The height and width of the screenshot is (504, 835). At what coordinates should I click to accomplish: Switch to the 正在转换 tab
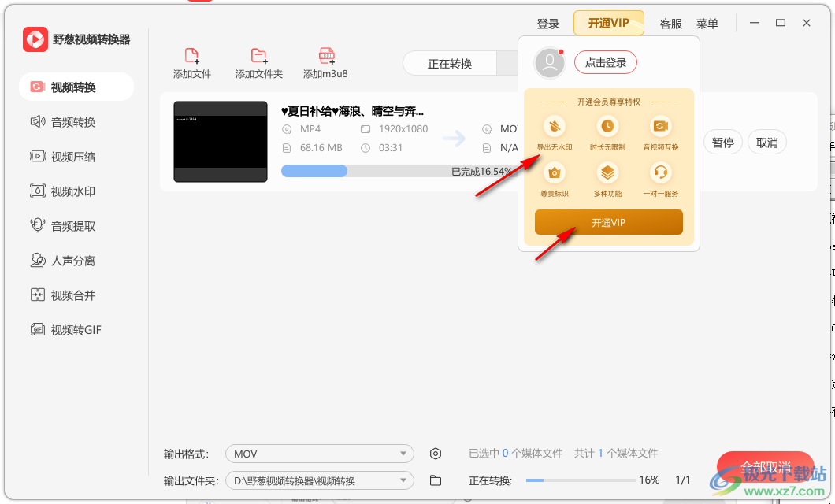[450, 64]
